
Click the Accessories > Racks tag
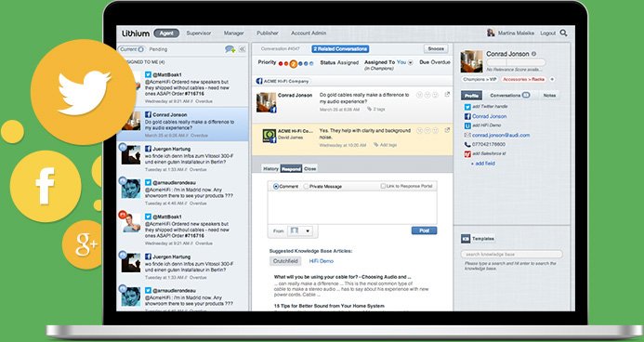tap(523, 79)
